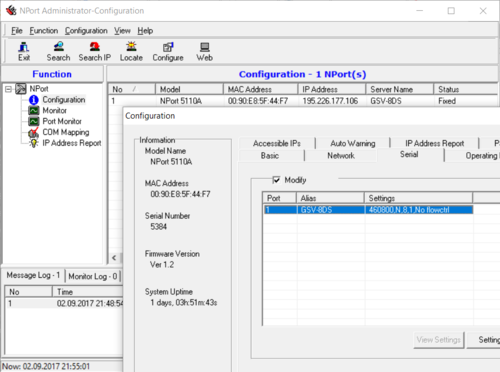Select Port Monitor in function tree
Screen dimensions: 500x372
(x=62, y=121)
